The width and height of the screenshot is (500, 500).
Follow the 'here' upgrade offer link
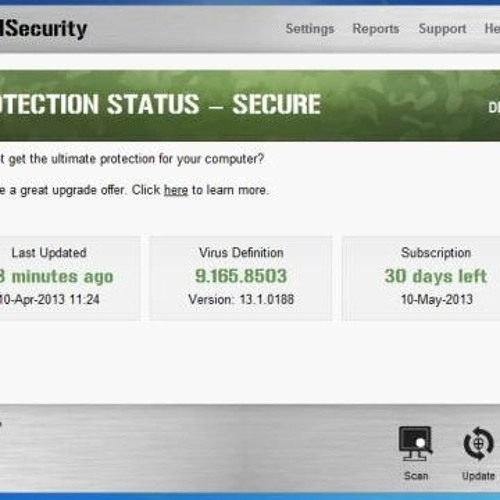(x=176, y=190)
